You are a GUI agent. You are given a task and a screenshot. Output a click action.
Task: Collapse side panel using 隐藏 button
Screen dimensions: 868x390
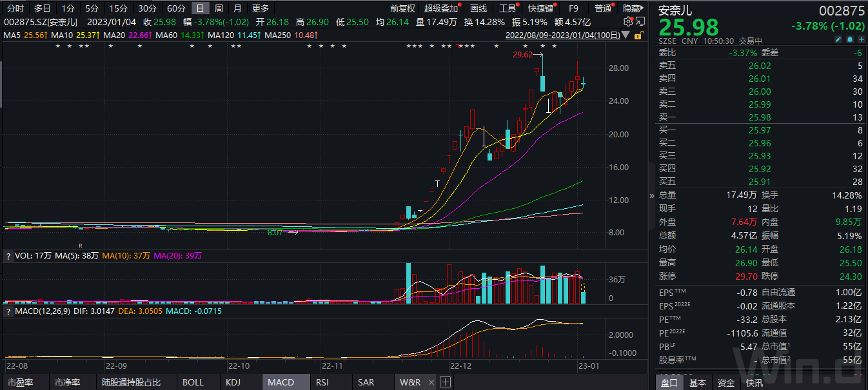click(x=633, y=8)
